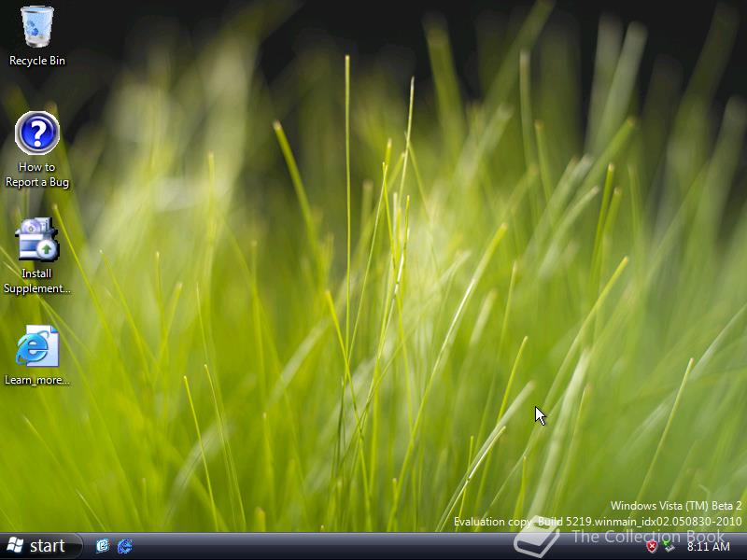
Task: Select the How to Report a Bug icon
Action: click(x=37, y=149)
